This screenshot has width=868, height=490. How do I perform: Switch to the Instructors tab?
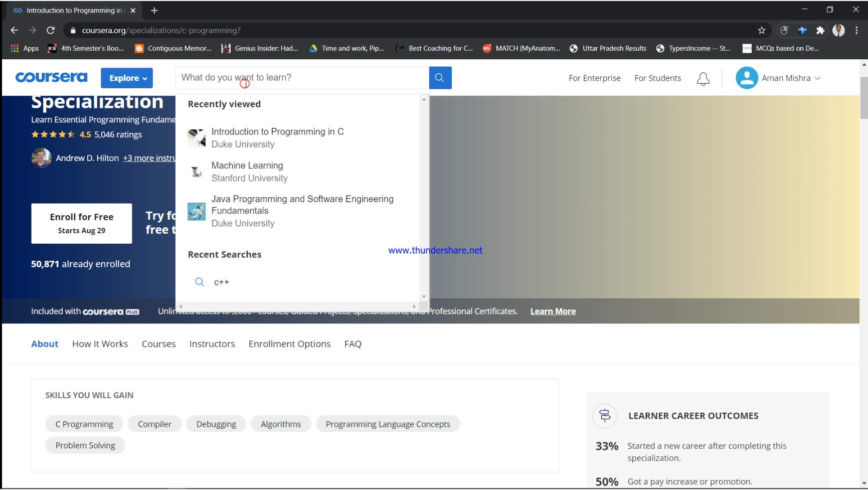point(212,344)
